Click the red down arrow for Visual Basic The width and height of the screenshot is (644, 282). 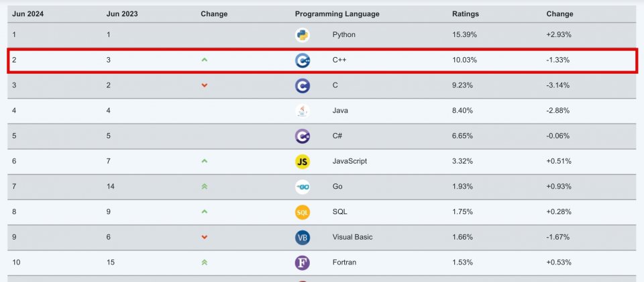coord(205,237)
